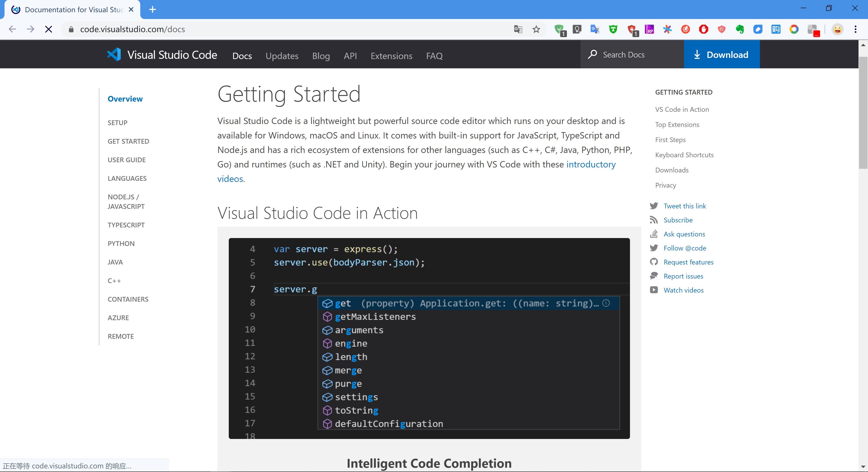Click the page vertical scrollbar thumb
Image resolution: width=868 pixels, height=472 pixels.
coord(863,112)
